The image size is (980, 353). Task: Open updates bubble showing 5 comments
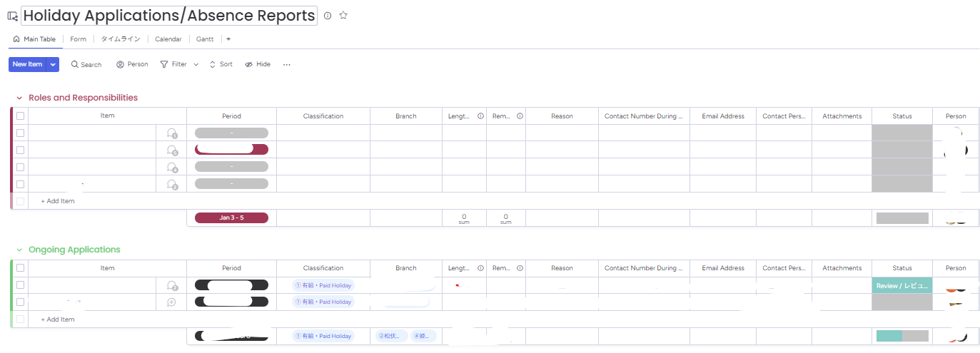tap(172, 150)
